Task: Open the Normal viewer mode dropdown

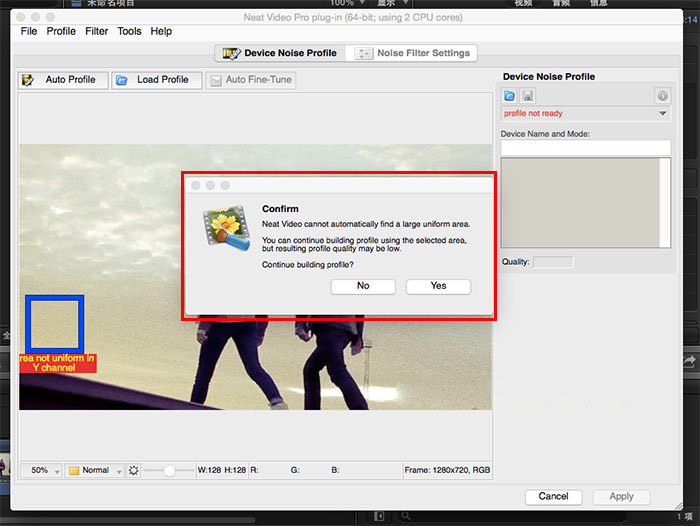Action: point(95,470)
